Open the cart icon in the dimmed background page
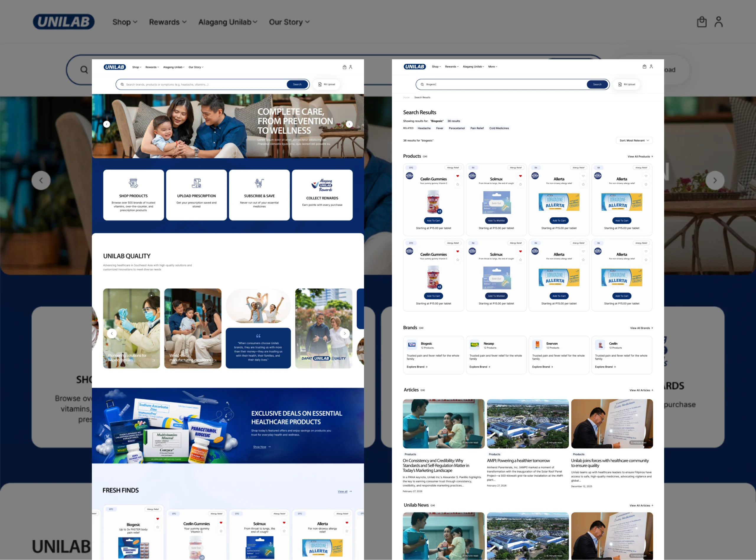Screen dimensions: 756x560 click(701, 22)
